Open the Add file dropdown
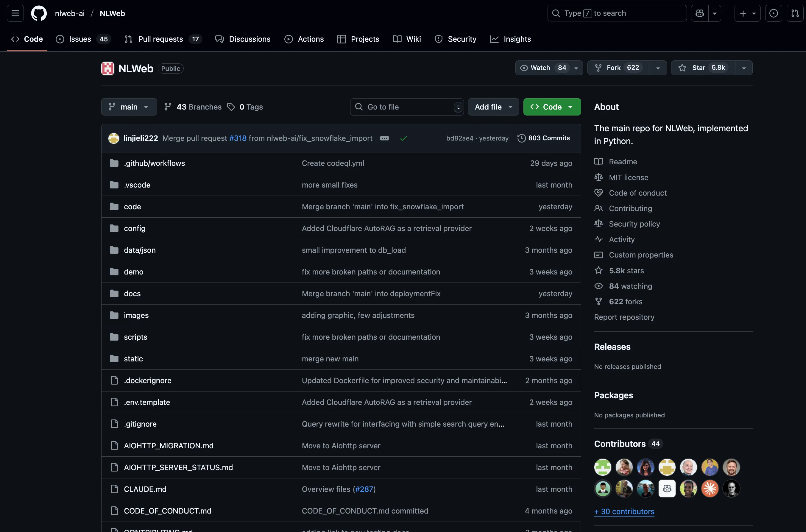806x532 pixels. point(493,107)
